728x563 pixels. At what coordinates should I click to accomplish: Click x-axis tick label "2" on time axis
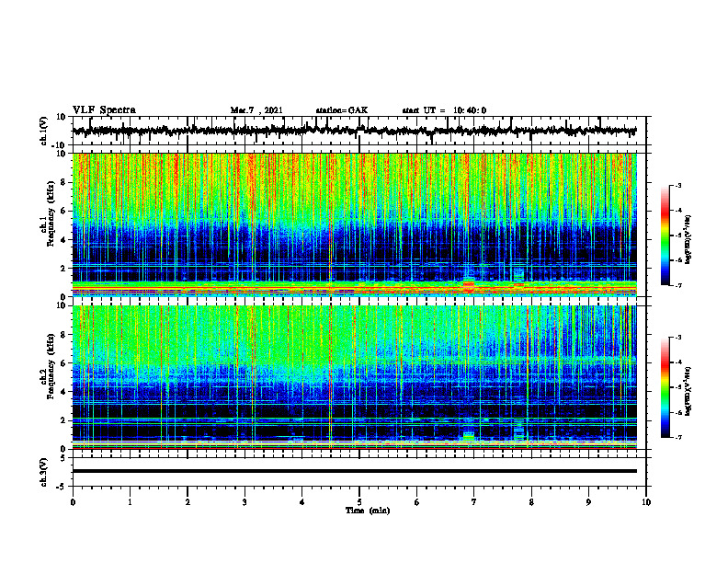(x=188, y=502)
